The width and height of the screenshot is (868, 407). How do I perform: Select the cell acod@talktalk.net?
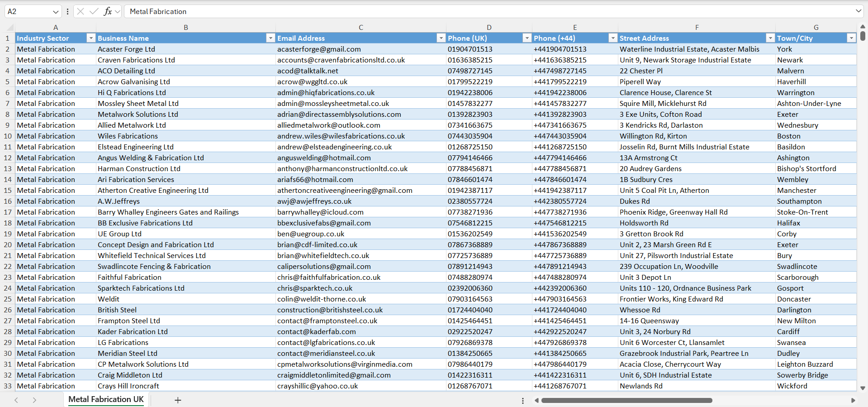[x=361, y=71]
